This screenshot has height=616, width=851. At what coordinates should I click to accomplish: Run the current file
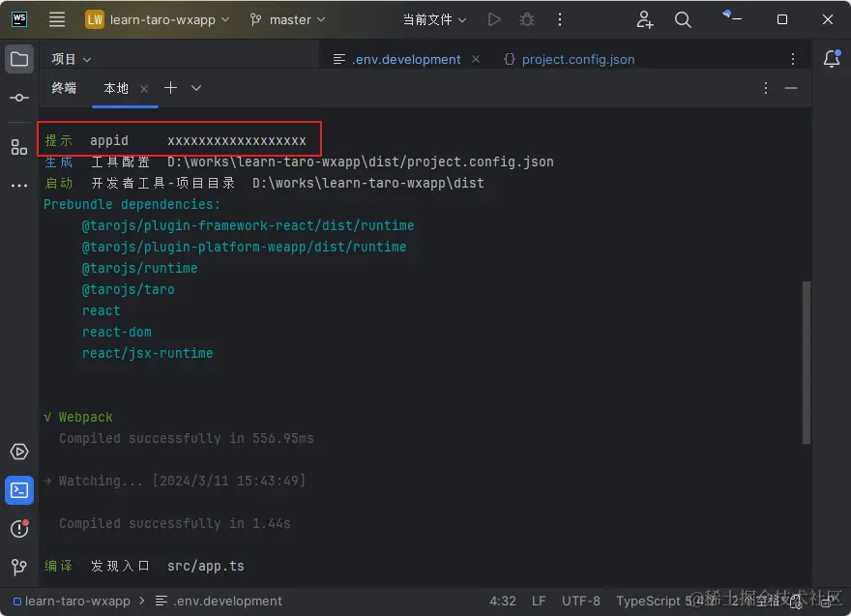tap(494, 19)
